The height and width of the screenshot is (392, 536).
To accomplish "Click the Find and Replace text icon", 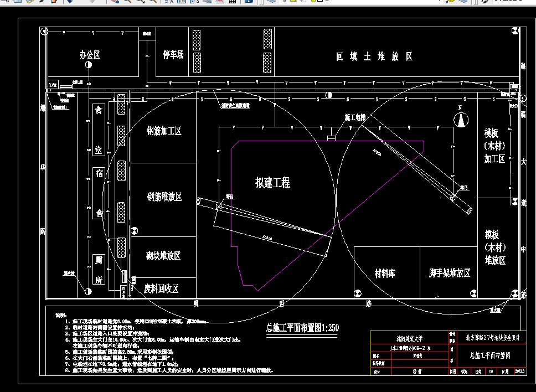I will tap(167, 3).
